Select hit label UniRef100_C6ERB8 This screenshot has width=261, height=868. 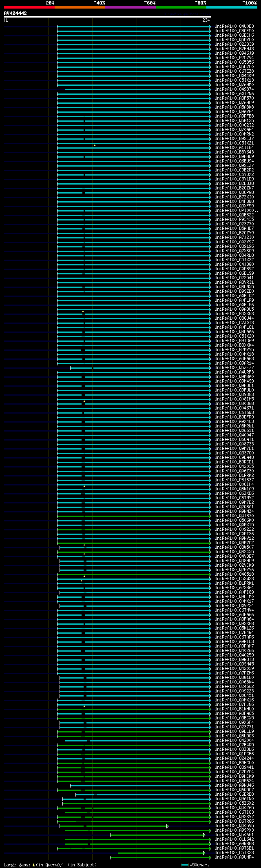click(x=234, y=794)
